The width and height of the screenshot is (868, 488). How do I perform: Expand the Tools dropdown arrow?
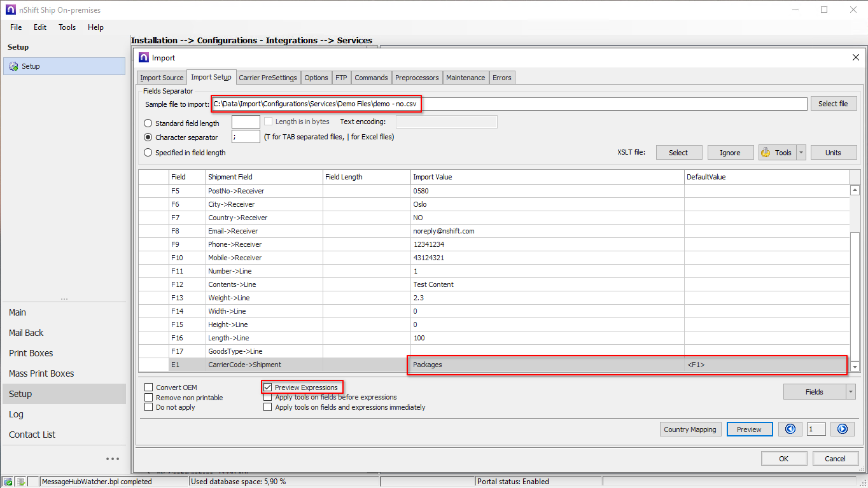click(x=801, y=153)
